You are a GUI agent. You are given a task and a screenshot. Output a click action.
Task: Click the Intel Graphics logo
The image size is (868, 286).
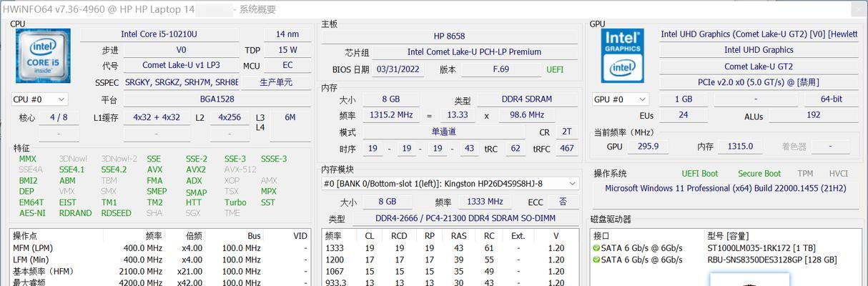623,56
